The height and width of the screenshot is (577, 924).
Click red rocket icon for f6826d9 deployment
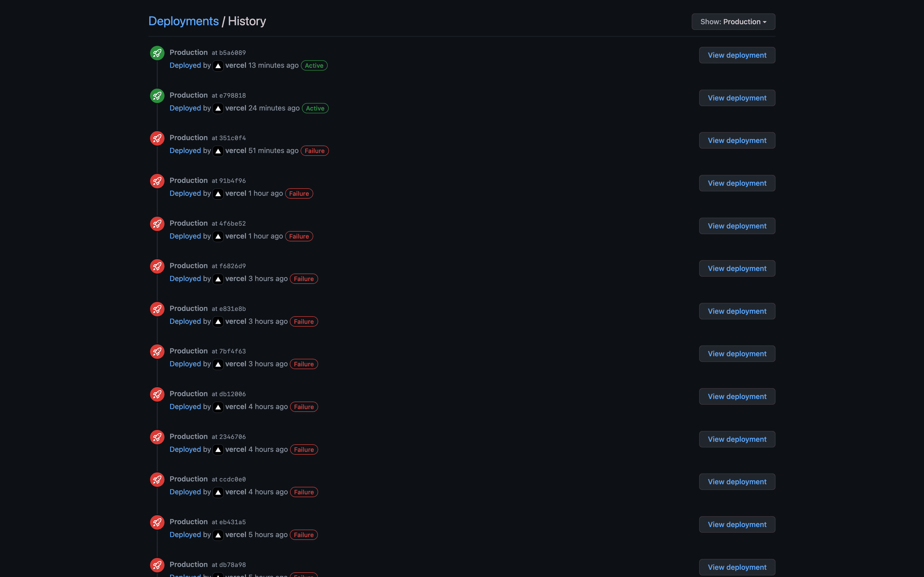tap(157, 266)
